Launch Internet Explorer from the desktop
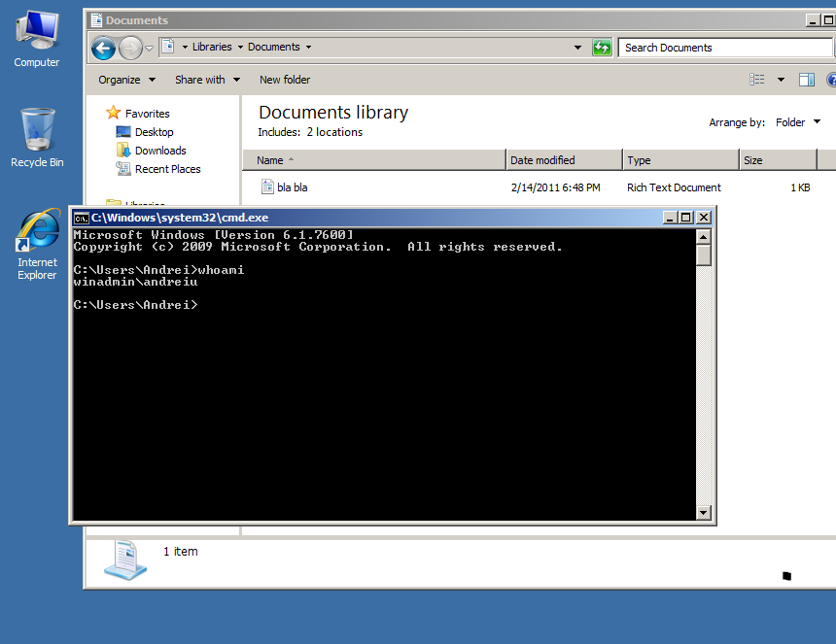 coord(37,244)
